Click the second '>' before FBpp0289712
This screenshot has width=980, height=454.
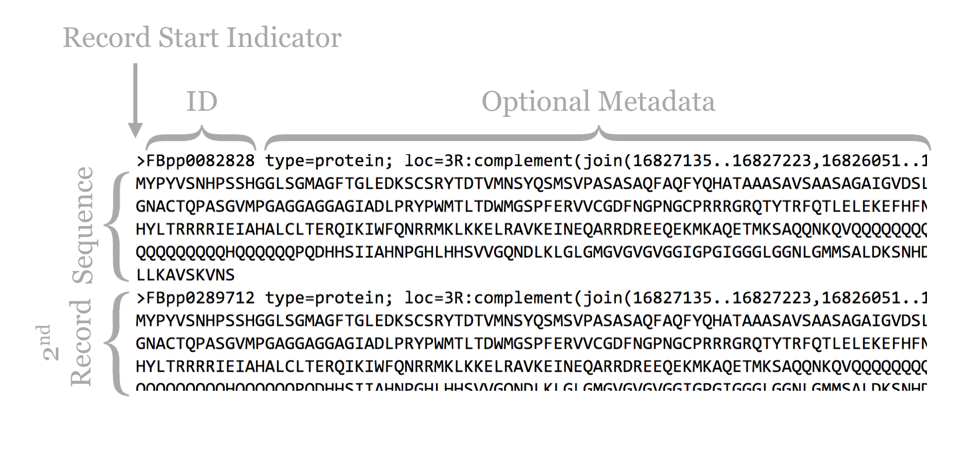140,298
